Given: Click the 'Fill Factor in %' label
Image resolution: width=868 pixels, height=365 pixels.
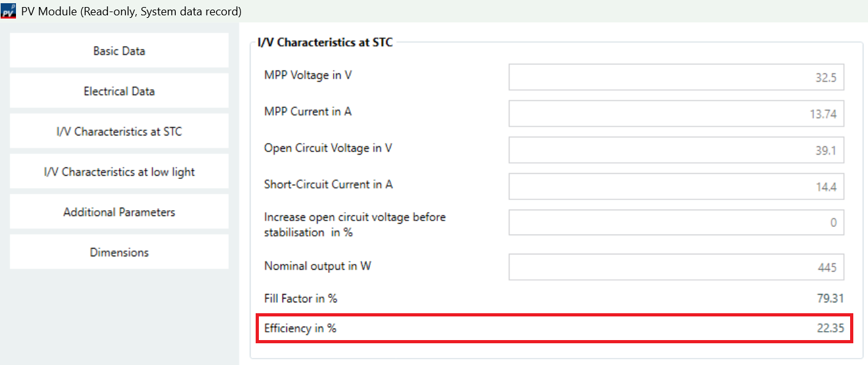Looking at the screenshot, I should coord(301,299).
